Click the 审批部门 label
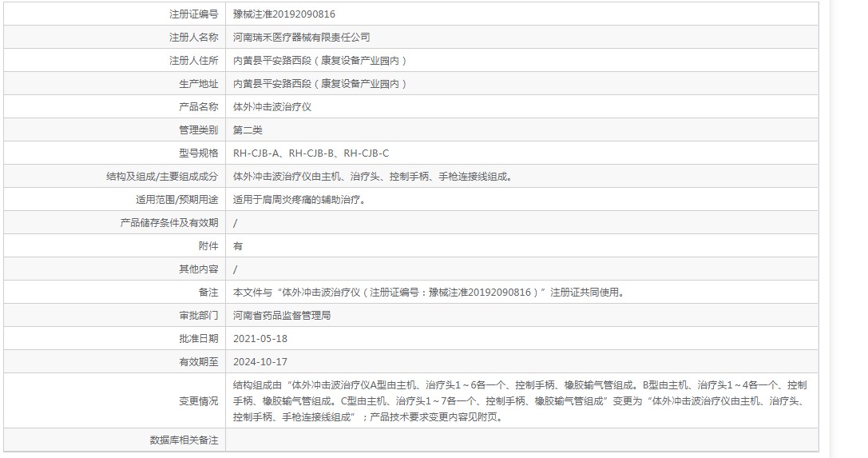Viewport: 868px width, 458px height. (x=199, y=316)
